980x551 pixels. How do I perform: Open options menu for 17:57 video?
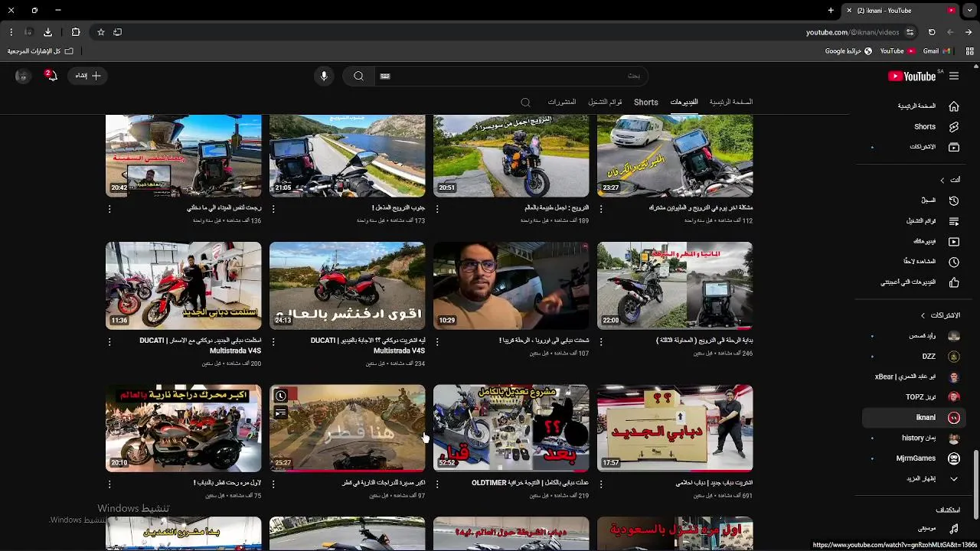601,484
